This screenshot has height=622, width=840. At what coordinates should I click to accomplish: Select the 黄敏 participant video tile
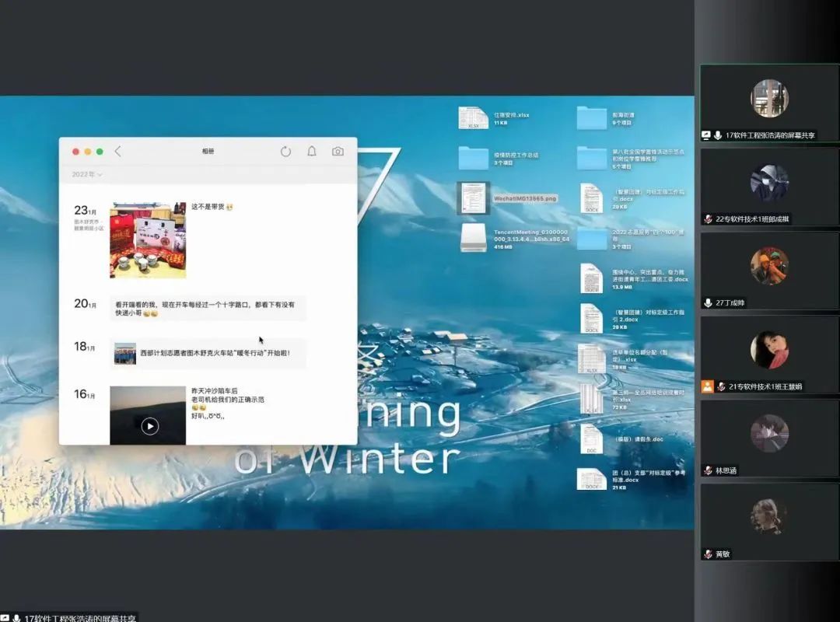click(769, 521)
